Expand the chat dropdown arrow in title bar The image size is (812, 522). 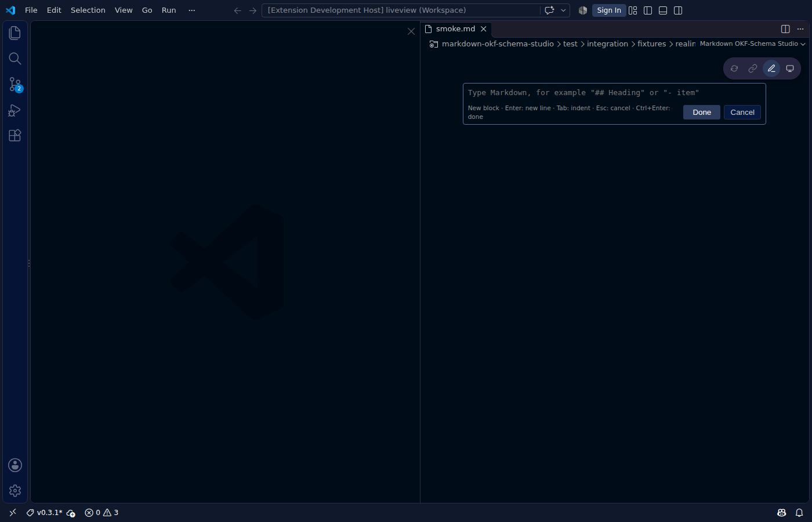pos(563,10)
